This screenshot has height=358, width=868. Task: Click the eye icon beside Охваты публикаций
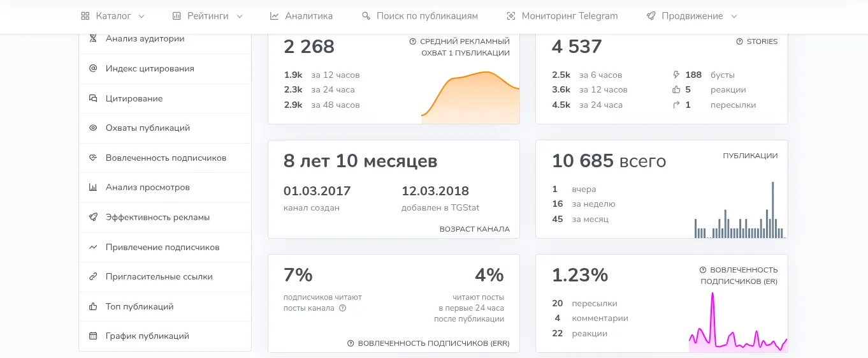pyautogui.click(x=93, y=128)
